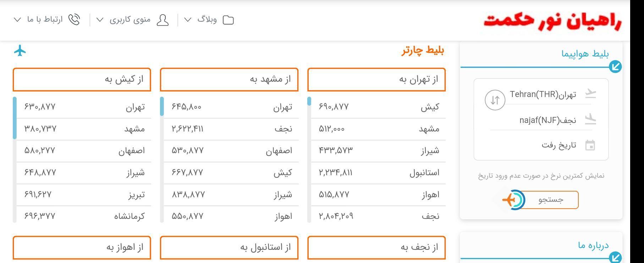
Task: Collapse the بلیط هواپیما panel arrow
Action: (615, 66)
